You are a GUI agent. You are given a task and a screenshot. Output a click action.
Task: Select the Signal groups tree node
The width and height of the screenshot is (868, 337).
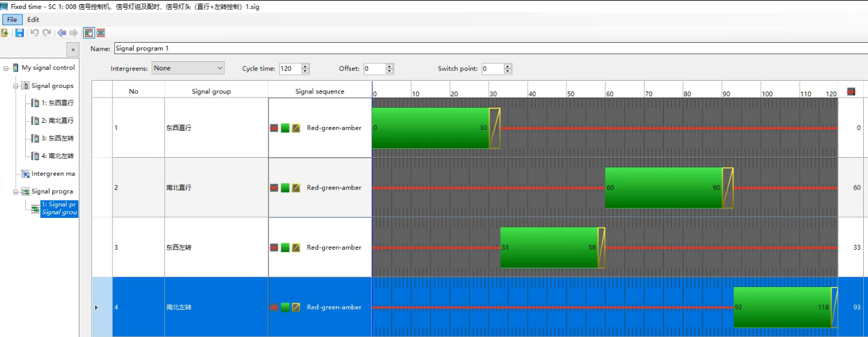[52, 85]
